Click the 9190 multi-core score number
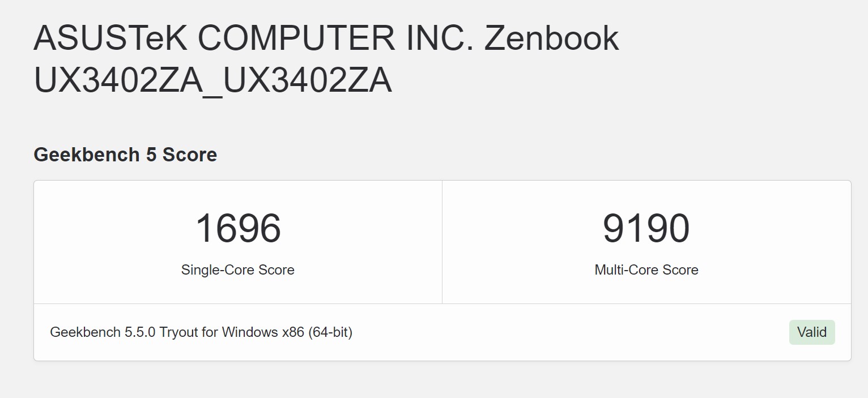The width and height of the screenshot is (868, 398). coord(646,229)
